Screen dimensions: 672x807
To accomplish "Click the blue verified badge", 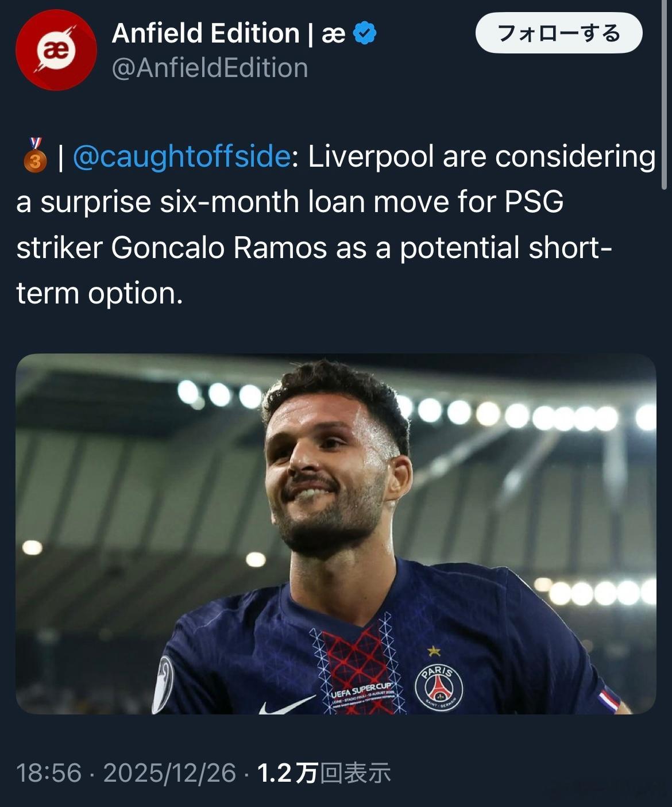I will (365, 33).
